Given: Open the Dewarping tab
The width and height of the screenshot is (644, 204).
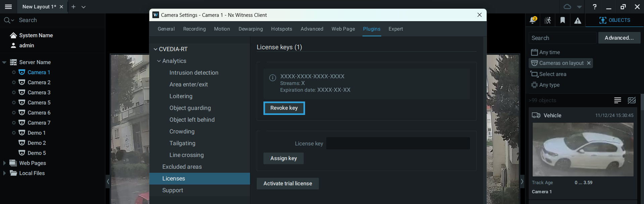Looking at the screenshot, I should pos(251,29).
